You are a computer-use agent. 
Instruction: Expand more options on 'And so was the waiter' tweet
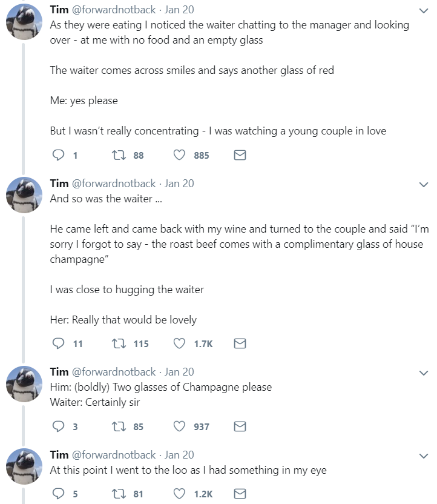424,185
